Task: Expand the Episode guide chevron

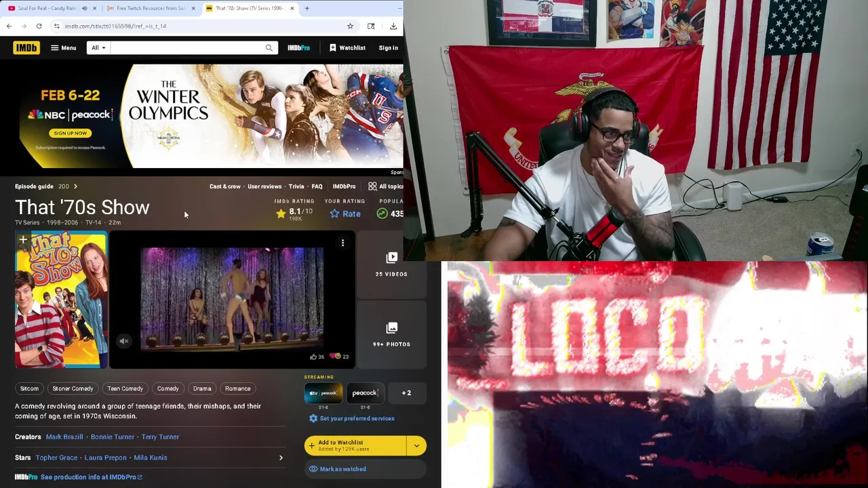Action: tap(75, 186)
